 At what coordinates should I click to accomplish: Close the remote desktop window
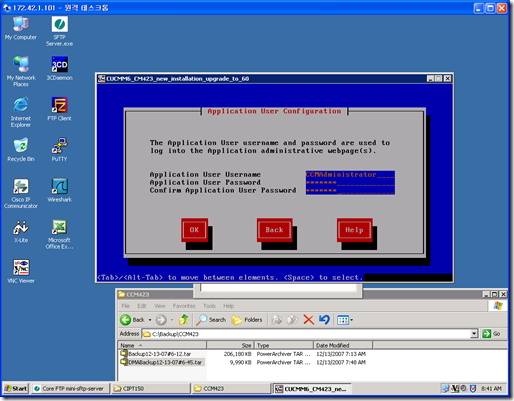point(502,8)
